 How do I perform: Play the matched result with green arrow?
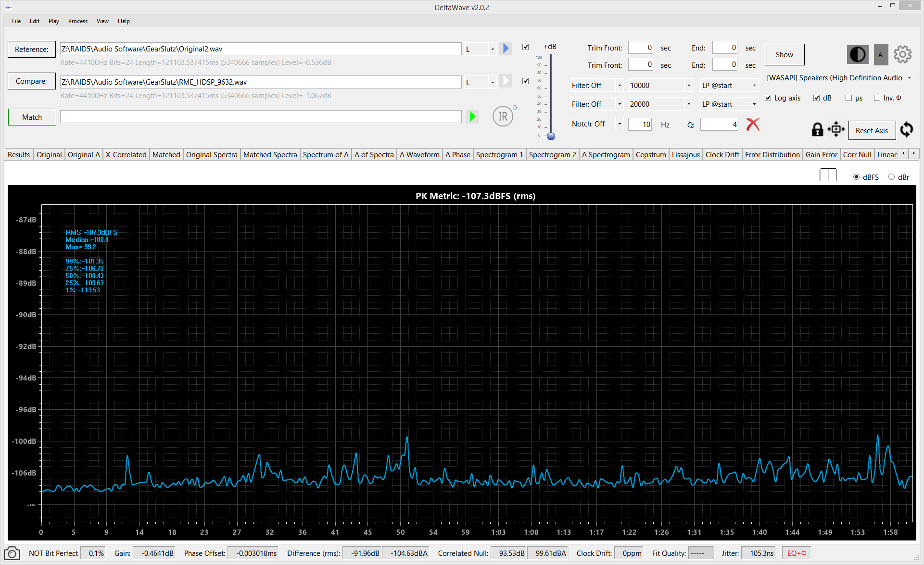click(x=472, y=116)
